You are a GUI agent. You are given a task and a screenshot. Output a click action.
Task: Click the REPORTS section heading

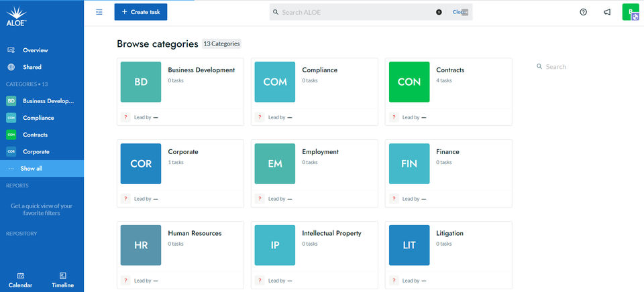point(17,186)
